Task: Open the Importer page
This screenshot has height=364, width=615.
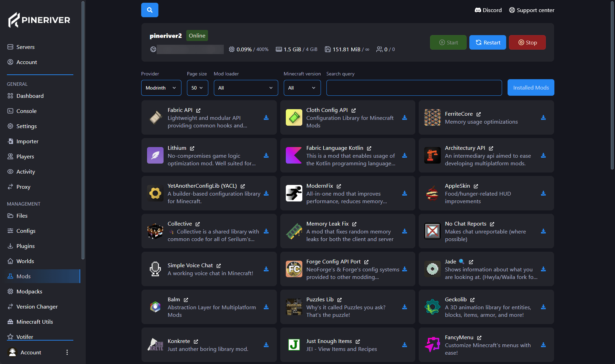Action: pyautogui.click(x=27, y=141)
